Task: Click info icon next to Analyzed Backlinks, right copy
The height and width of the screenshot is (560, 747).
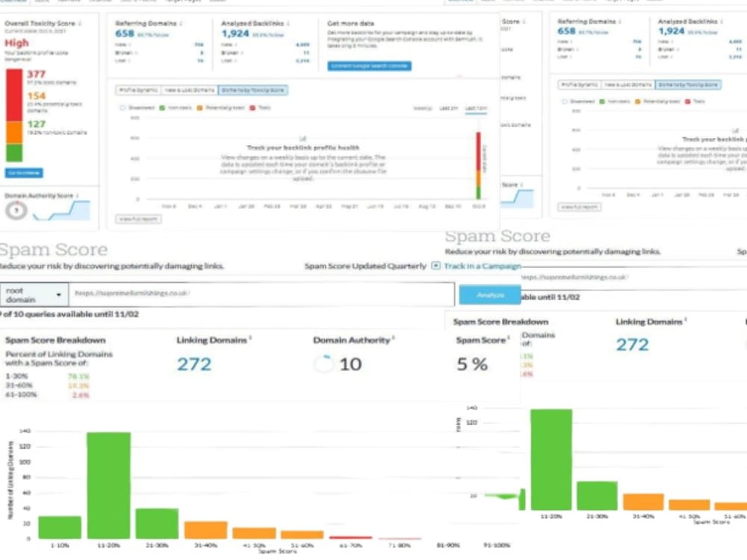Action: pos(722,22)
